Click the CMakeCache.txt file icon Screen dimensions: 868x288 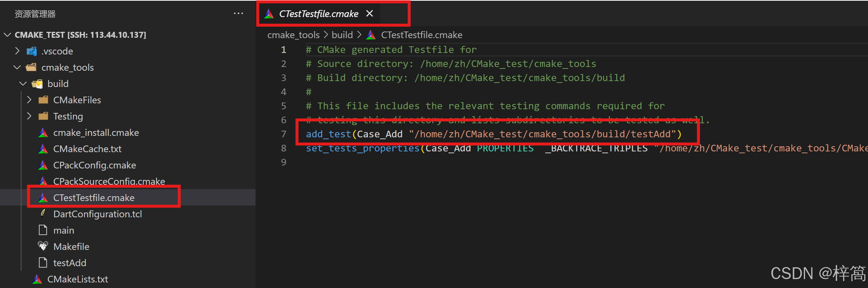[x=43, y=149]
